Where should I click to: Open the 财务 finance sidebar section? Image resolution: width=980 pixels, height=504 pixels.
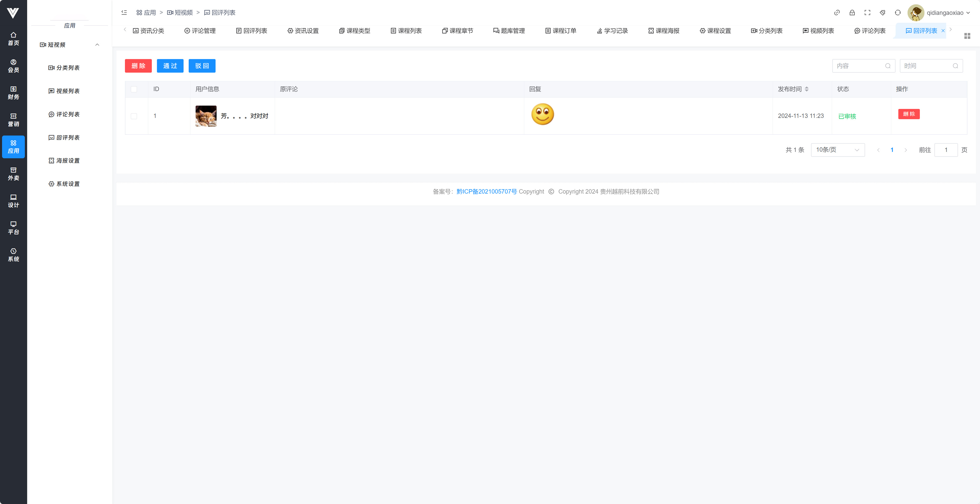coord(13,93)
